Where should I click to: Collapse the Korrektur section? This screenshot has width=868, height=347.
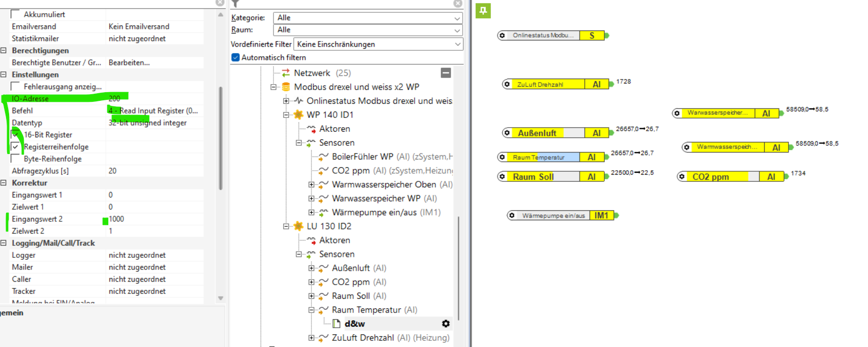pyautogui.click(x=4, y=183)
